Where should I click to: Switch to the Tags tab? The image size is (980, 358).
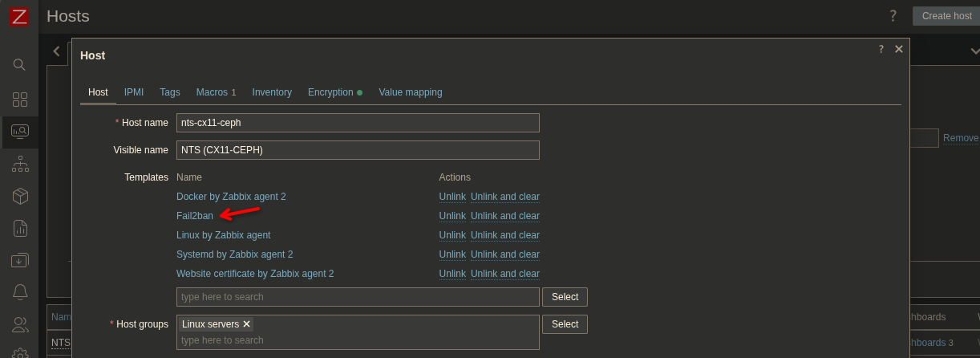coord(170,92)
